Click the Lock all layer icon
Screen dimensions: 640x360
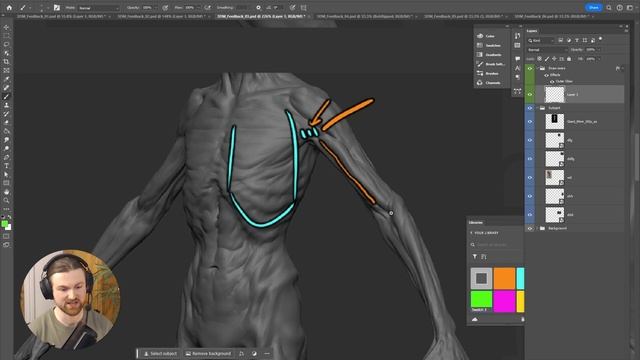coord(569,59)
